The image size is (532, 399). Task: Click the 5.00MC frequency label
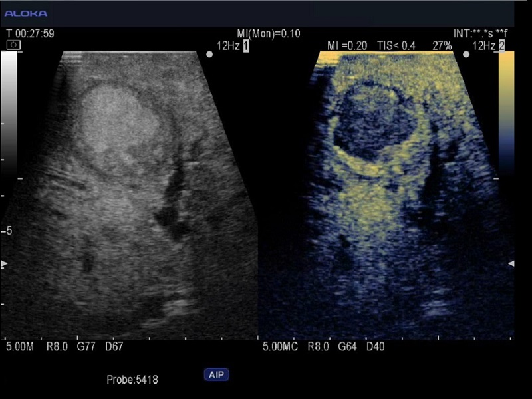281,346
